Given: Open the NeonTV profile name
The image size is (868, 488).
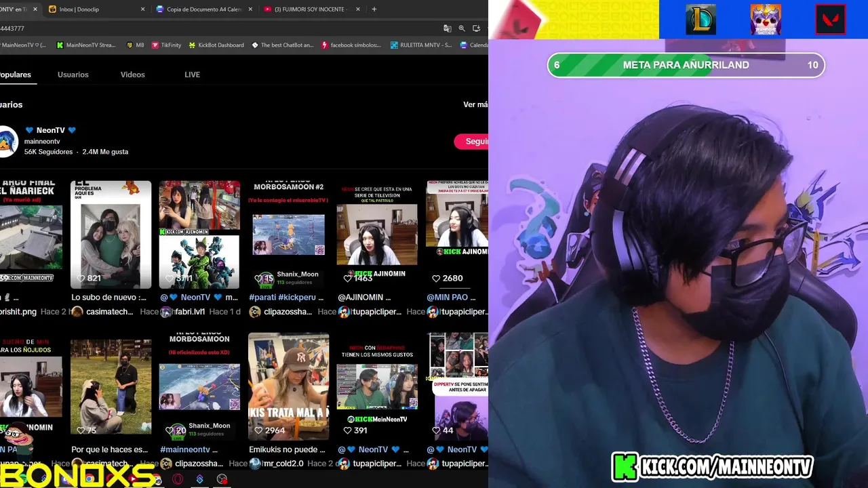Looking at the screenshot, I should [51, 130].
